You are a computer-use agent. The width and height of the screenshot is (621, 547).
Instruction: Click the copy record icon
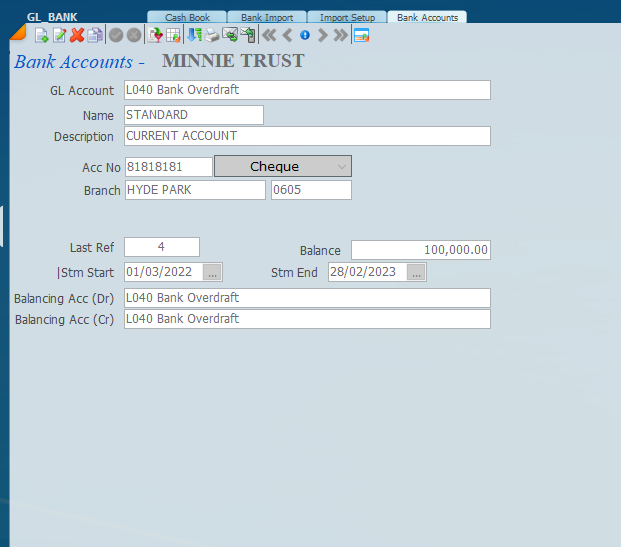click(x=95, y=35)
